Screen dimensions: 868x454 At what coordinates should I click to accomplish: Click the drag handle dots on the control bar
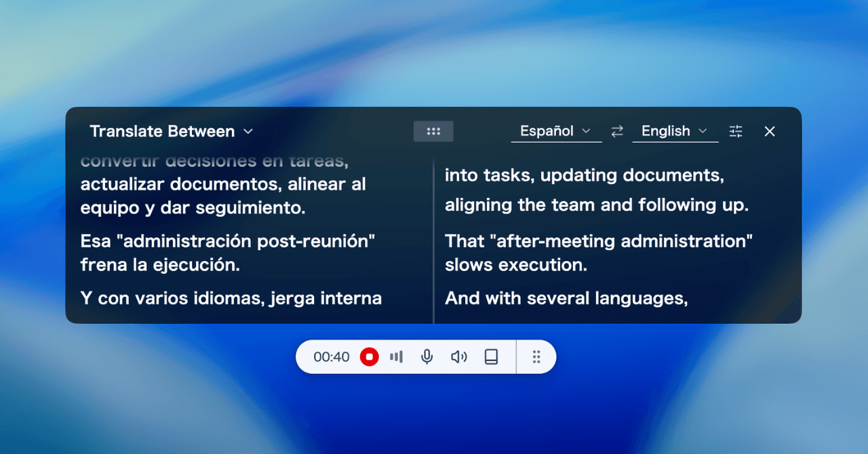coord(536,356)
